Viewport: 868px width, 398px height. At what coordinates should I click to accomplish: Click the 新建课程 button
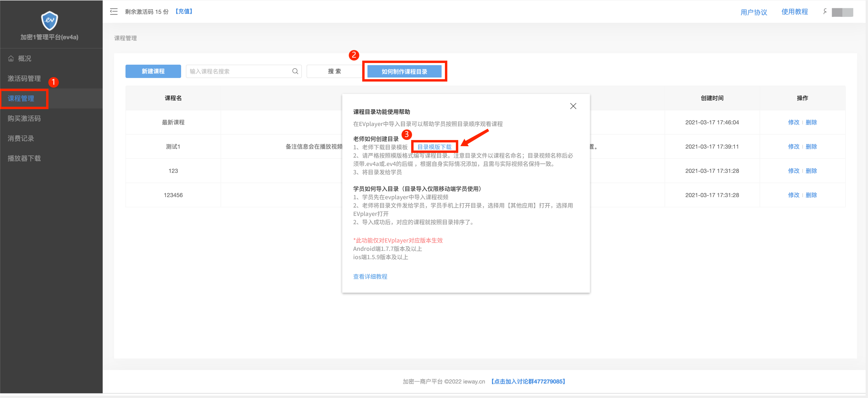click(x=153, y=71)
